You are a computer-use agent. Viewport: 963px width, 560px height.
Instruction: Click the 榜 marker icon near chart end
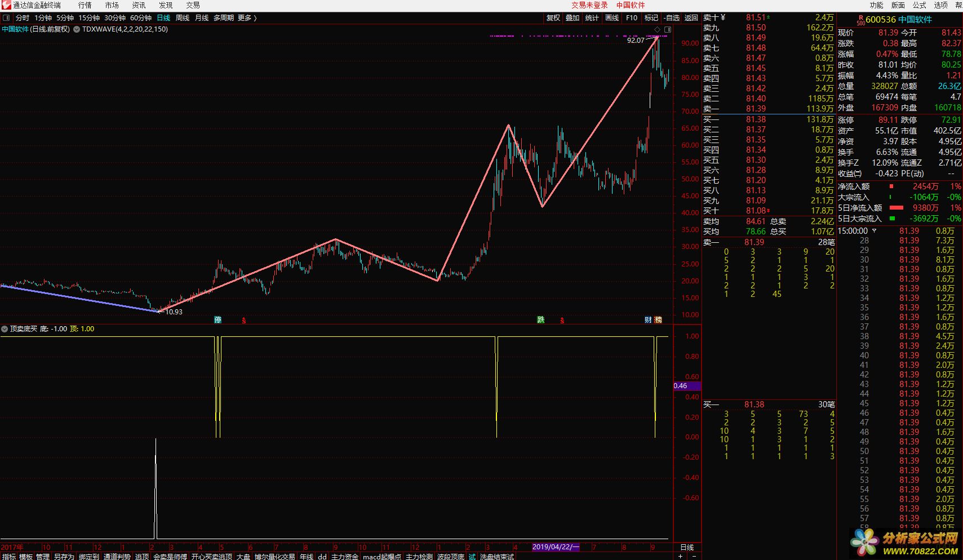[x=658, y=320]
